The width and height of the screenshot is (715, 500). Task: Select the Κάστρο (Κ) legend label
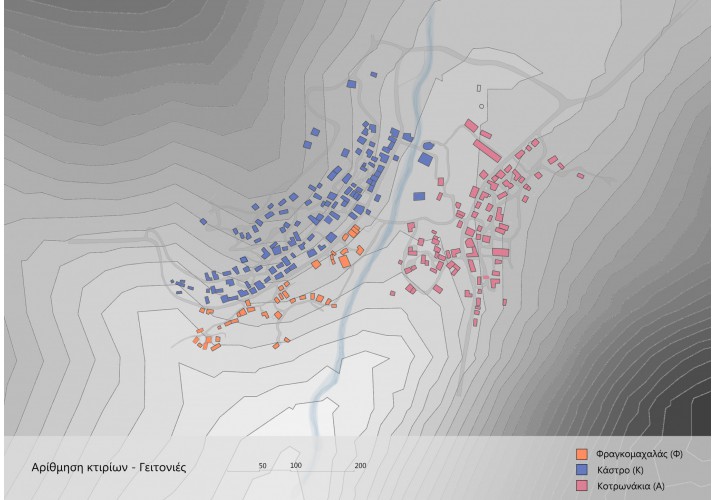point(620,470)
